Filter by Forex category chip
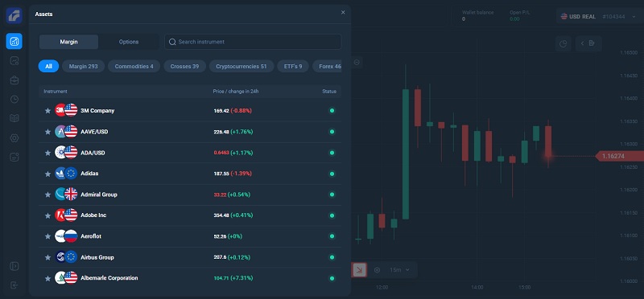 click(x=327, y=66)
